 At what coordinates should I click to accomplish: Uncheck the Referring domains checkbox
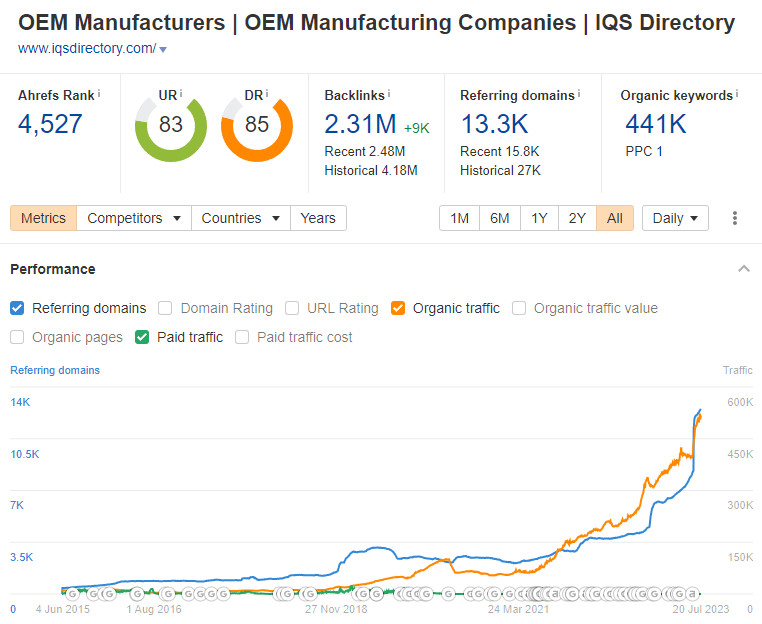[18, 308]
